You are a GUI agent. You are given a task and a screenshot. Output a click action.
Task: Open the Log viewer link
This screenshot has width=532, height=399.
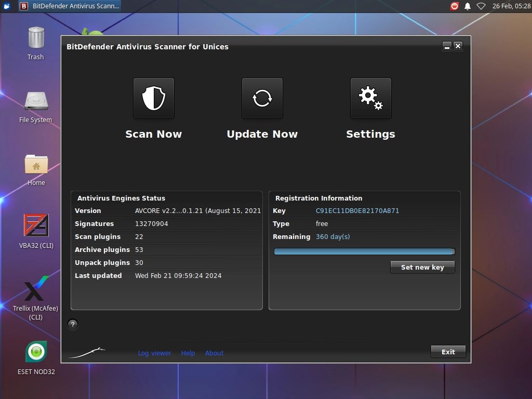pos(154,353)
